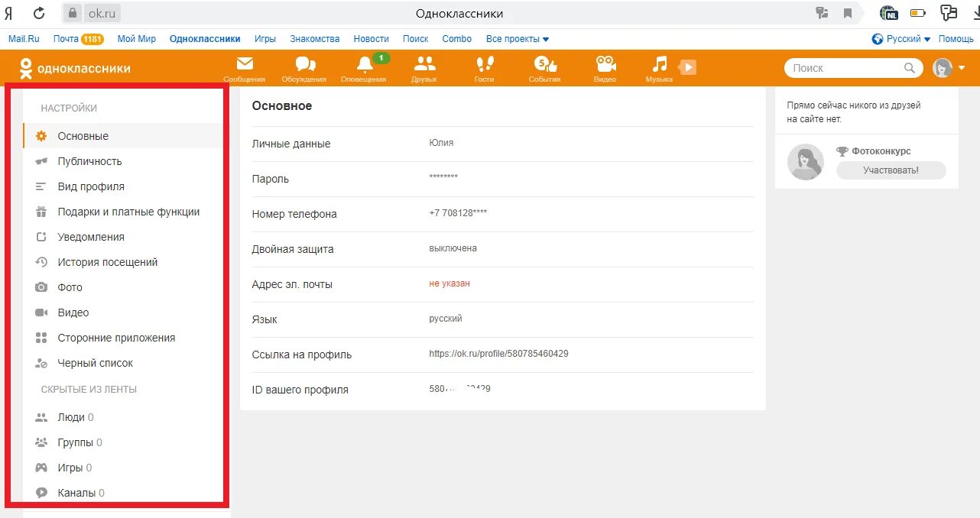Image resolution: width=980 pixels, height=518 pixels.
Task: Edit the Личные данные row
Action: coord(503,144)
